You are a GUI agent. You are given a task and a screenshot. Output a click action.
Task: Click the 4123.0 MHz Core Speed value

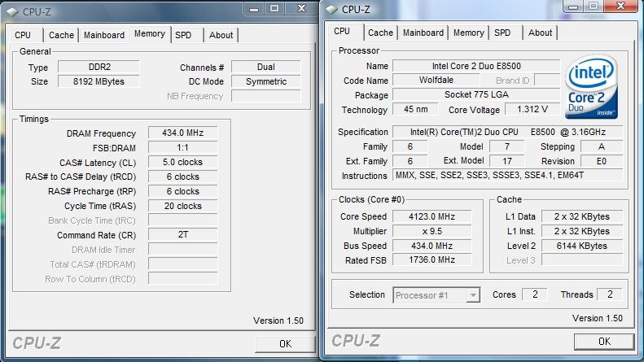(x=432, y=216)
